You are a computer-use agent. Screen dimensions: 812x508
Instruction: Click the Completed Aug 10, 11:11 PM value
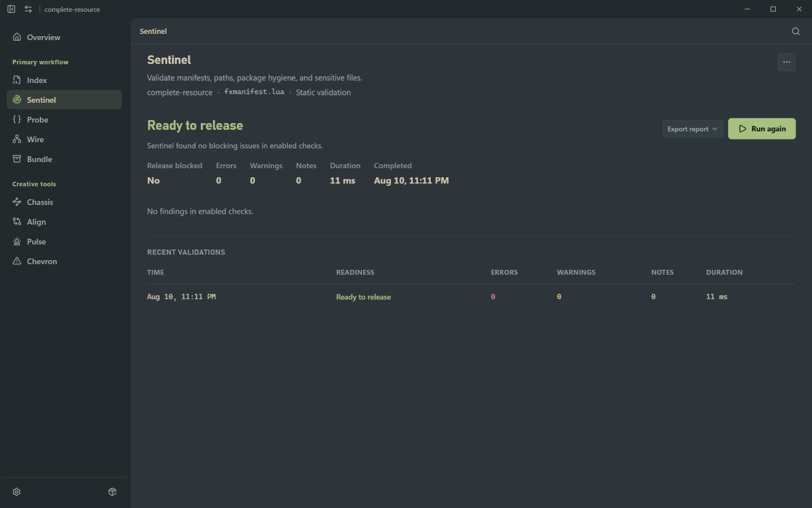coord(412,181)
